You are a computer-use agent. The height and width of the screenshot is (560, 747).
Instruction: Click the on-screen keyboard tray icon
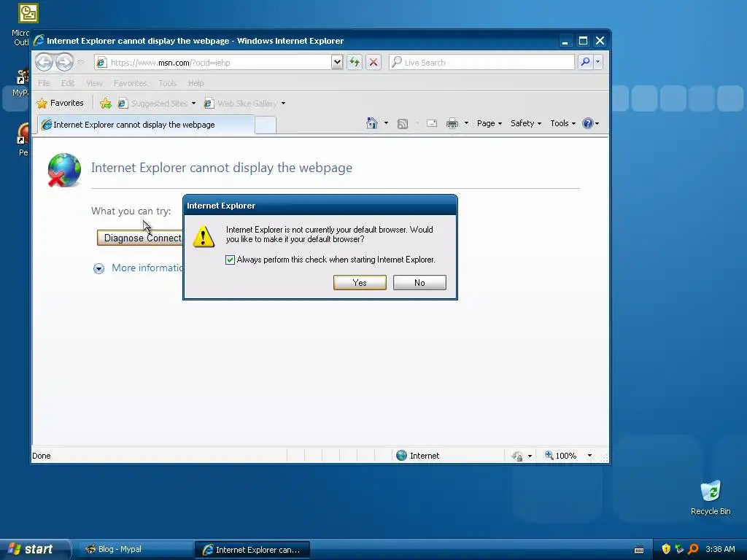(639, 550)
